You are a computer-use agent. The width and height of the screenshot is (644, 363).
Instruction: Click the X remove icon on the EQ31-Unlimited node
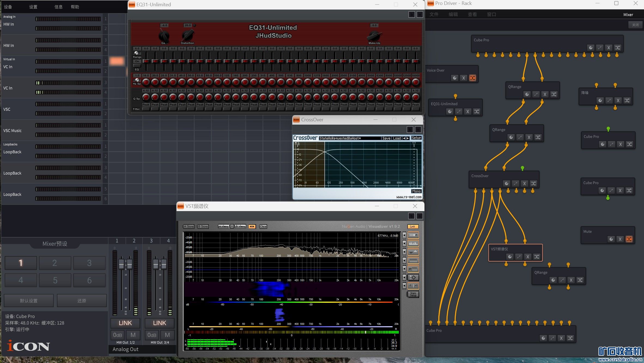(x=468, y=112)
